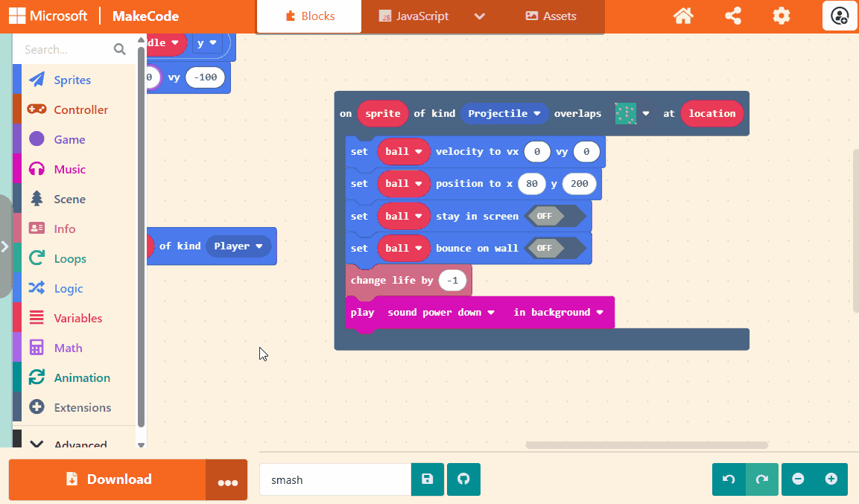Open the Settings gear menu

[x=781, y=16]
